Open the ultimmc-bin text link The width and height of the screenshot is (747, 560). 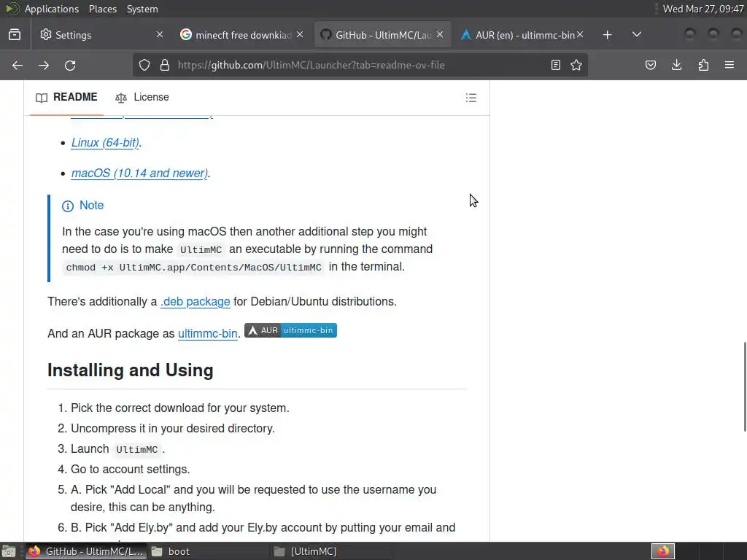point(208,333)
